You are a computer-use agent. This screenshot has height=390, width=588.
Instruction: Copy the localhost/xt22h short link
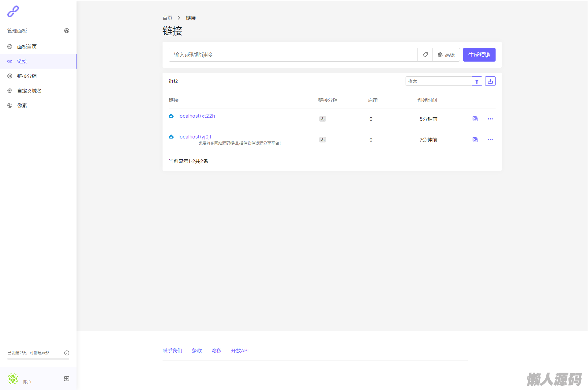pyautogui.click(x=475, y=119)
